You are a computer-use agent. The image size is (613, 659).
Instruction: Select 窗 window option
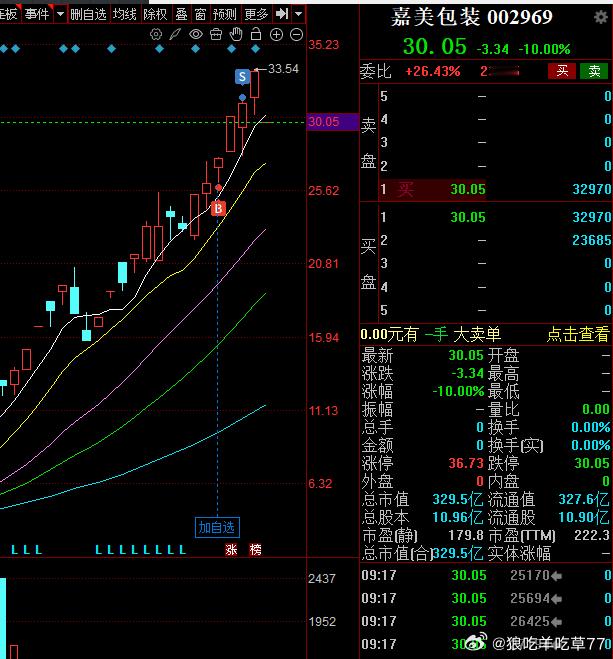[x=200, y=14]
